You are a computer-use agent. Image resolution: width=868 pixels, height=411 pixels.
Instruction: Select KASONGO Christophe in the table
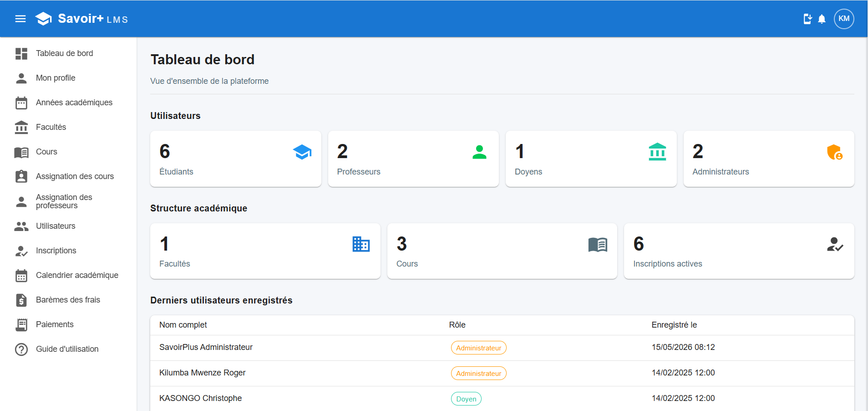(200, 398)
